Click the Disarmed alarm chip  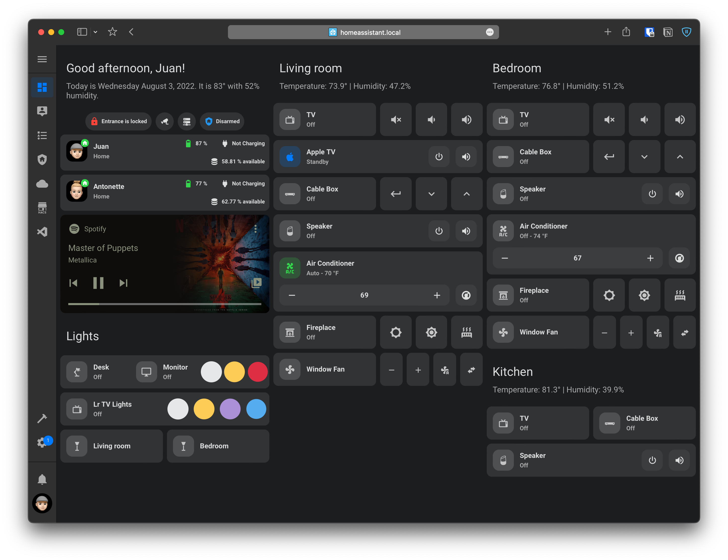coord(222,121)
